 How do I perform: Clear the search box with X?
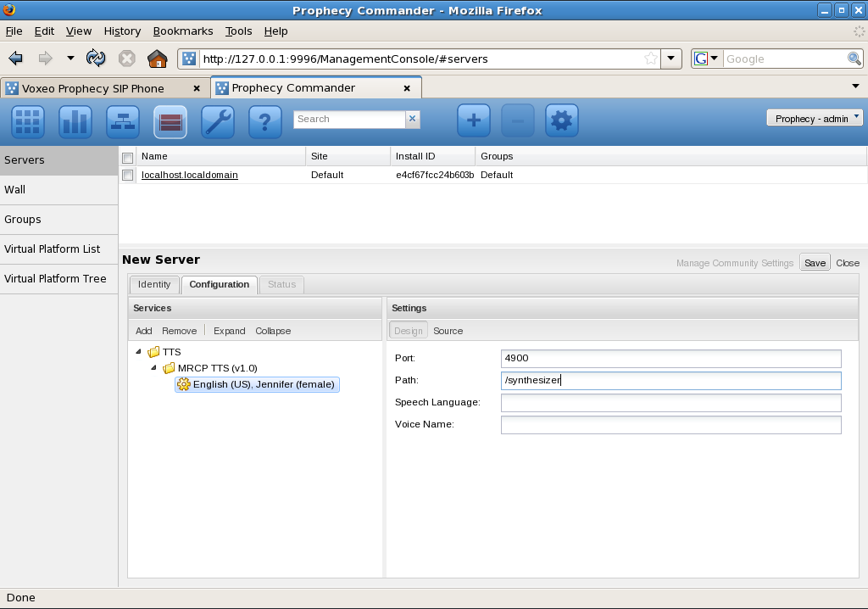click(413, 119)
